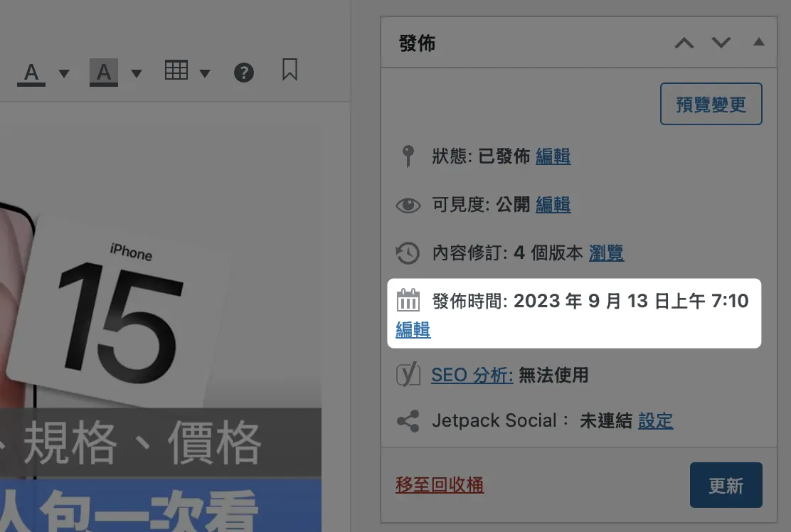Edit the 發佈時間 publish date
This screenshot has width=791, height=532.
[413, 330]
